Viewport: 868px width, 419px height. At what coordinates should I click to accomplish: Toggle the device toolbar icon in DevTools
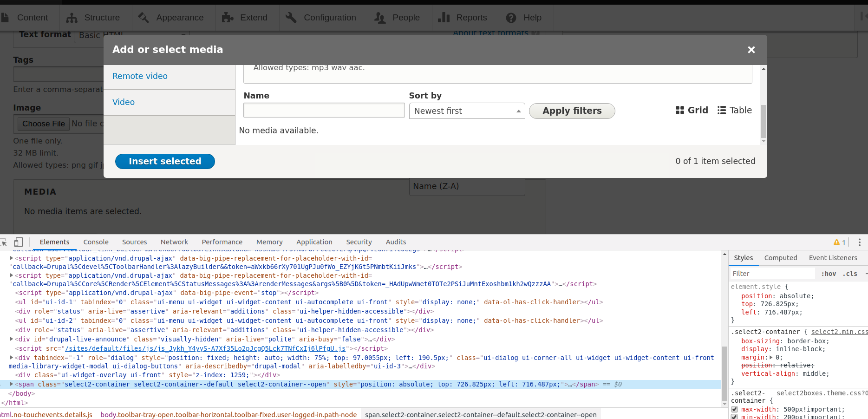click(19, 242)
